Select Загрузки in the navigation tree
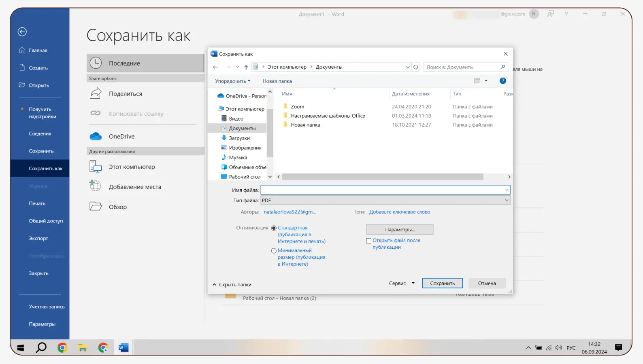 pyautogui.click(x=236, y=138)
